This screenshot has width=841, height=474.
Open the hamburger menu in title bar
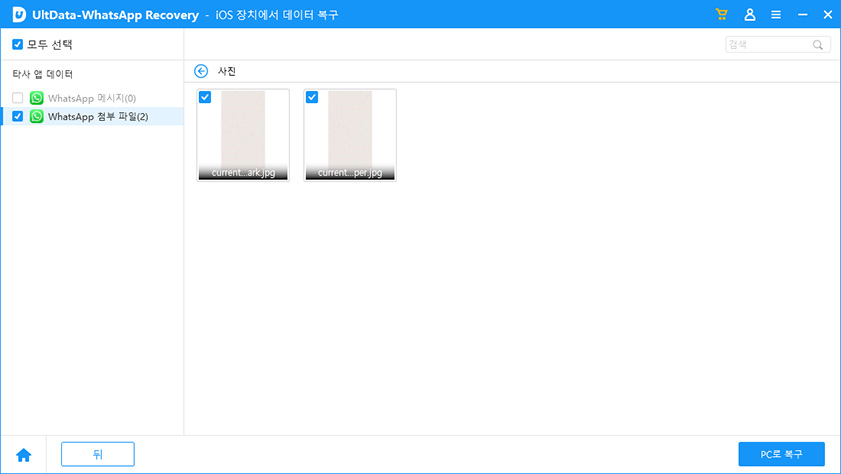(776, 15)
